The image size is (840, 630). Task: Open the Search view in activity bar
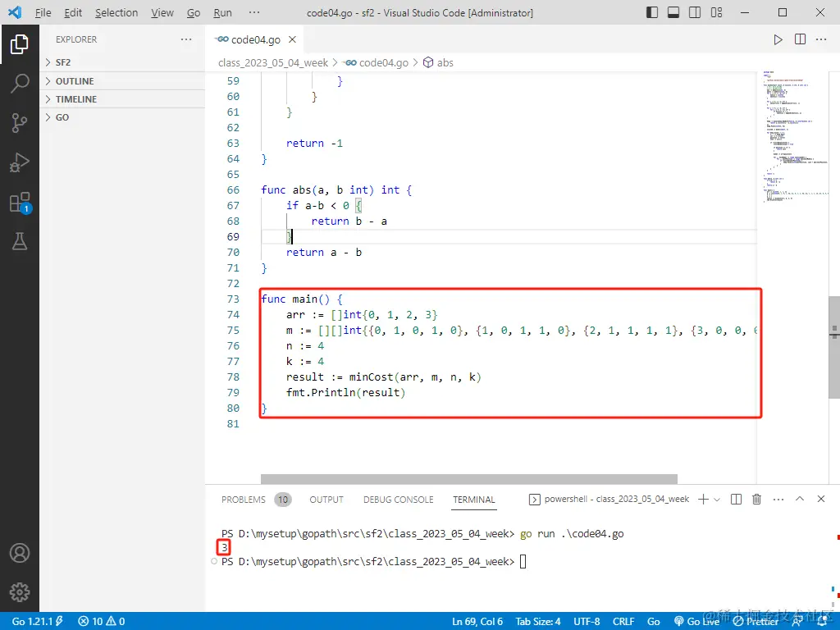[20, 84]
